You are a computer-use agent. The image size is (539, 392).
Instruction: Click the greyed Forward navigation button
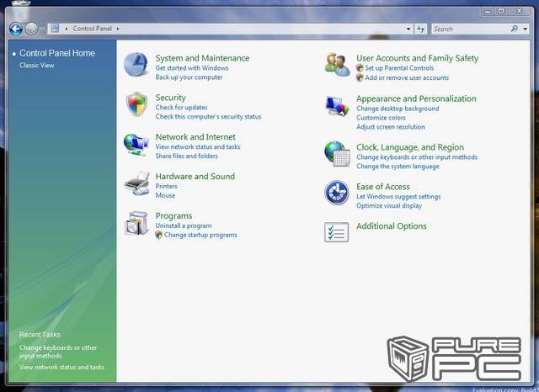point(32,29)
